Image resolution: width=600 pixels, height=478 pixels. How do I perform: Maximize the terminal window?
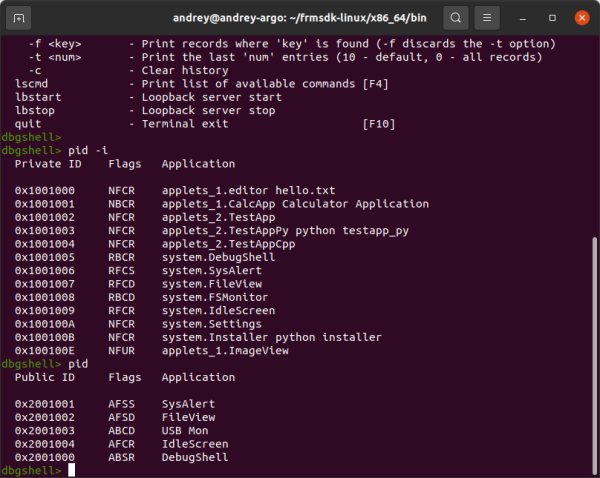[552, 18]
